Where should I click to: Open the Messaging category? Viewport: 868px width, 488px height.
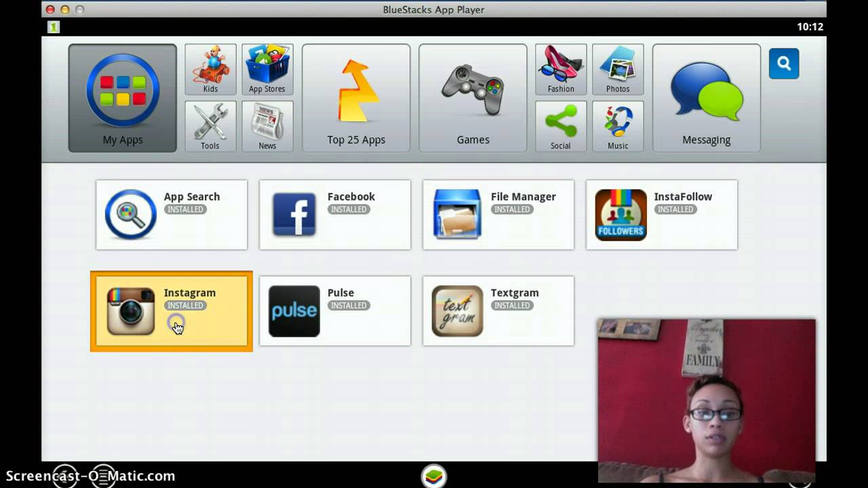coord(706,98)
